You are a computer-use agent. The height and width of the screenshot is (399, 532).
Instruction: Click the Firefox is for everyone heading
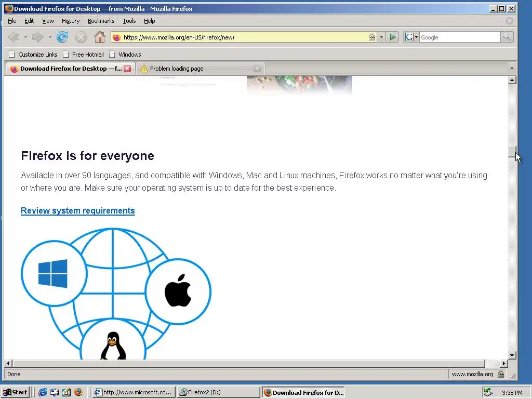(x=87, y=156)
